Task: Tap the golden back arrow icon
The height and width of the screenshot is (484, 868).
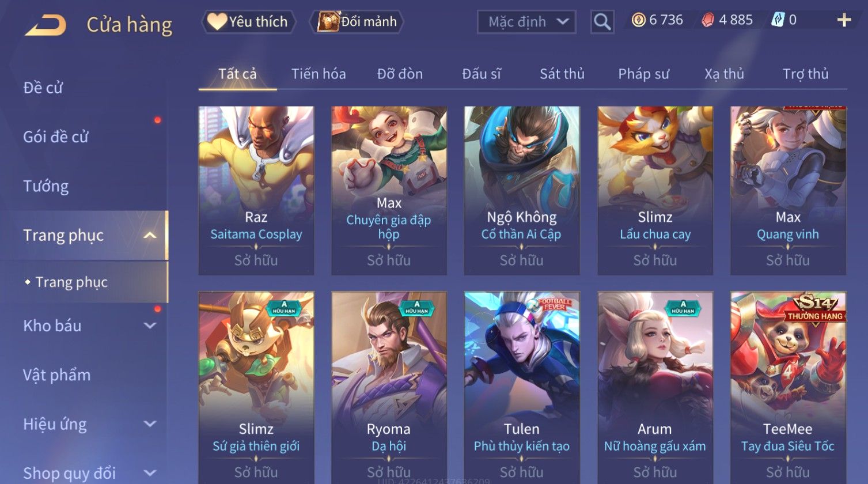Action: [46, 25]
